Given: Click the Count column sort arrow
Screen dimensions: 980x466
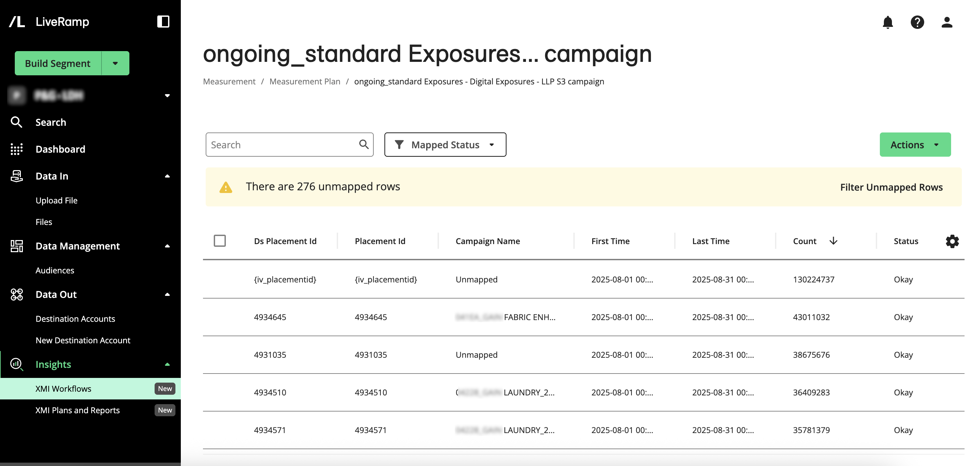Looking at the screenshot, I should [x=833, y=241].
